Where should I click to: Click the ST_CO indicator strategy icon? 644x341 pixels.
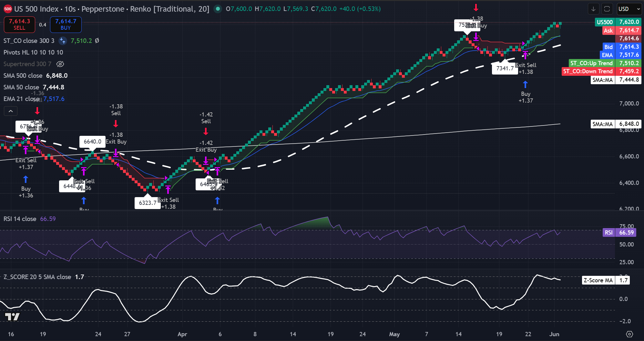63,41
